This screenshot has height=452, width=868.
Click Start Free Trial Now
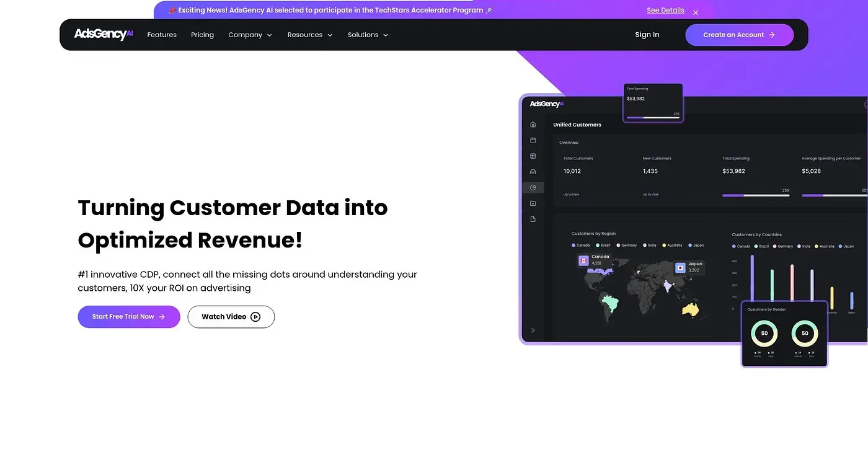(129, 317)
